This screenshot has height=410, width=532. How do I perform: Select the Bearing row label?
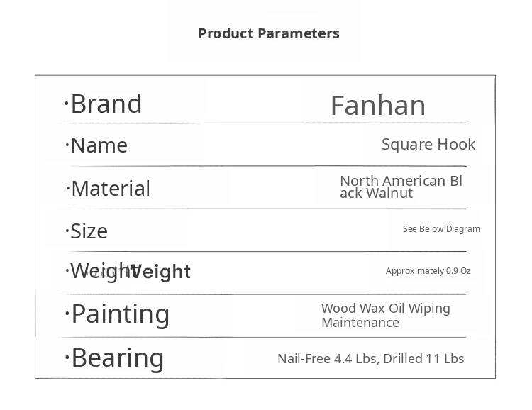click(x=117, y=358)
